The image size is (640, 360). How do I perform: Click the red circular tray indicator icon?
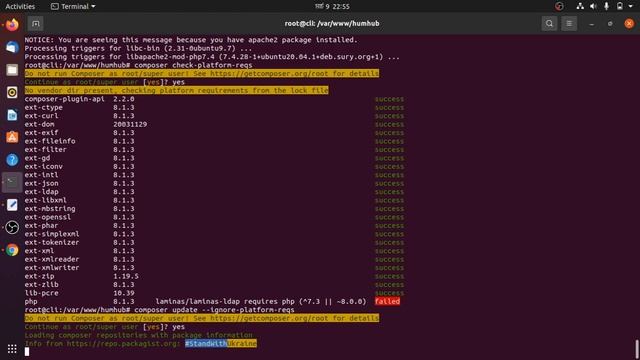pos(559,6)
